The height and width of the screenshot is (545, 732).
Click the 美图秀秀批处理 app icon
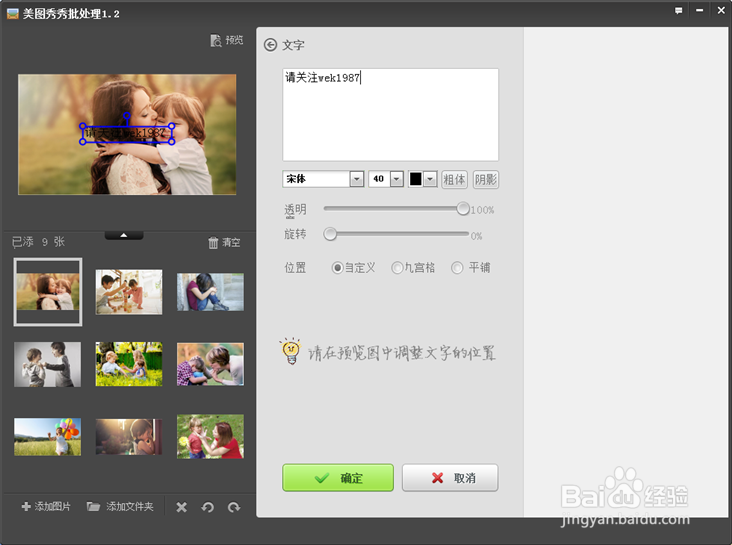13,14
